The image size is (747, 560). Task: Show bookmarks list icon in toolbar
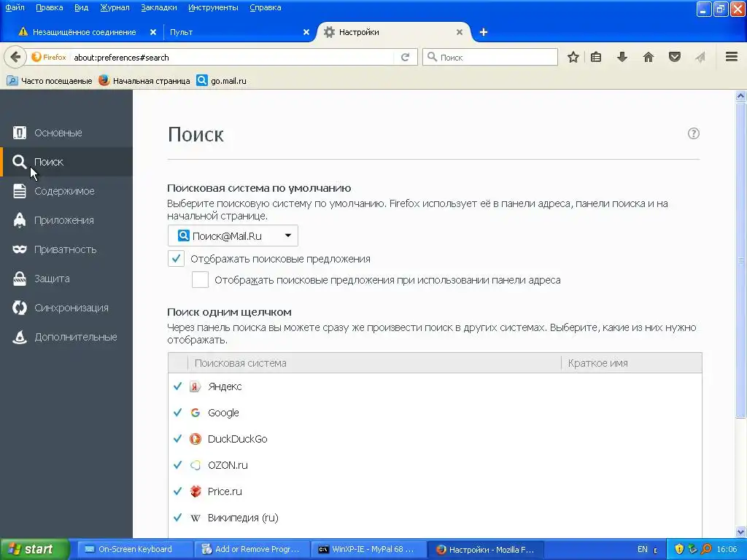[596, 57]
